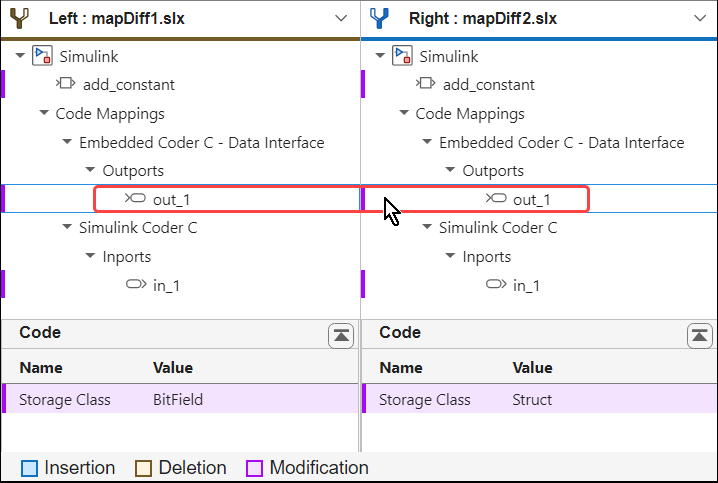Open the left file selection dropdown
718x483 pixels.
(340, 18)
